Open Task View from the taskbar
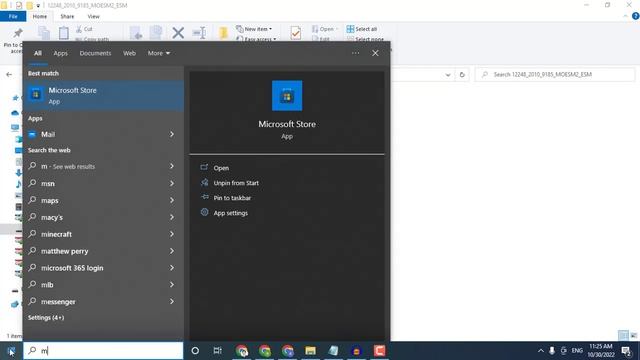 point(218,351)
